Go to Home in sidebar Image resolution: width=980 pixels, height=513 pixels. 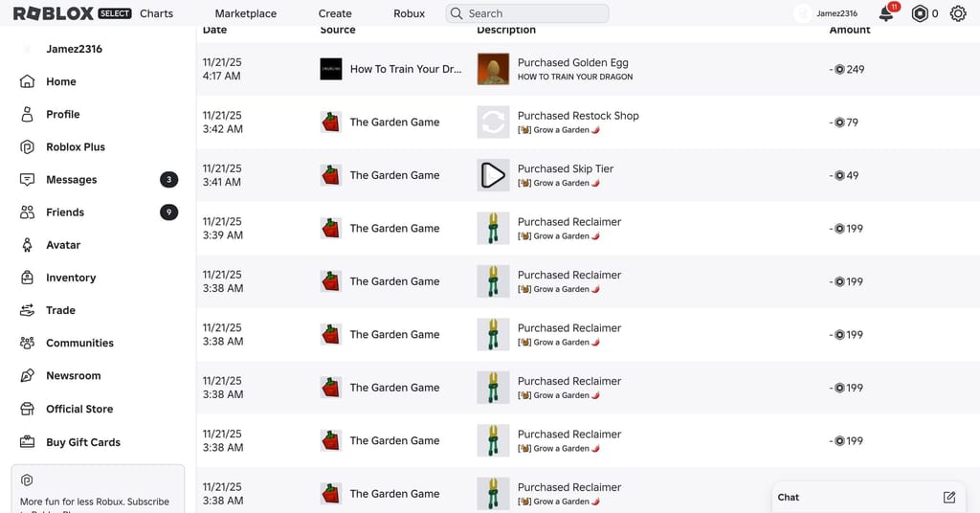60,81
